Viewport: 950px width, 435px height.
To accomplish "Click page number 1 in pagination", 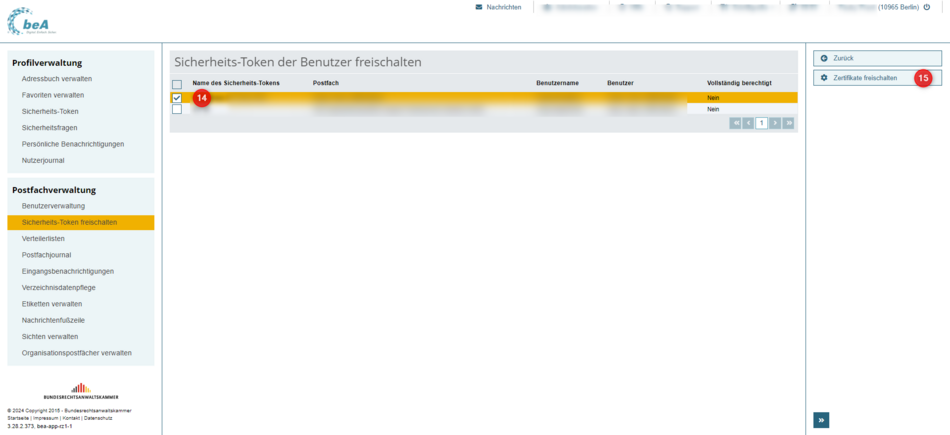I will pyautogui.click(x=762, y=123).
